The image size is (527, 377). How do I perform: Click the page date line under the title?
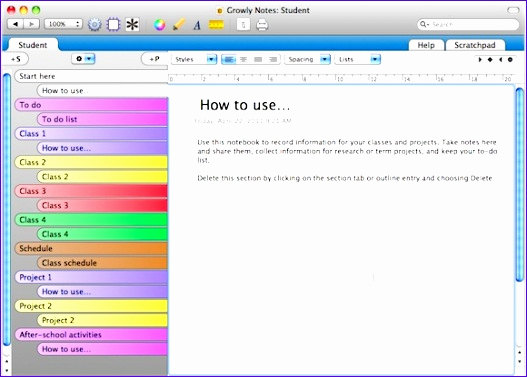tap(243, 121)
